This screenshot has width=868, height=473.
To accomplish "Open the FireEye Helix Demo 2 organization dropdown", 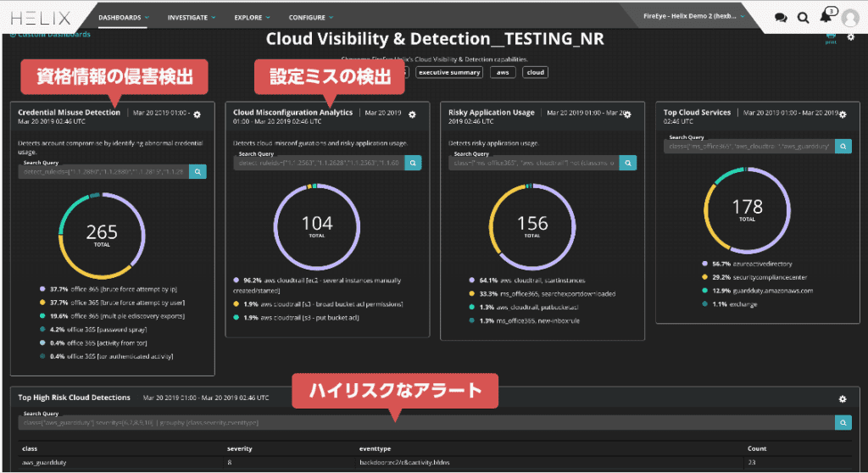I will coord(693,16).
